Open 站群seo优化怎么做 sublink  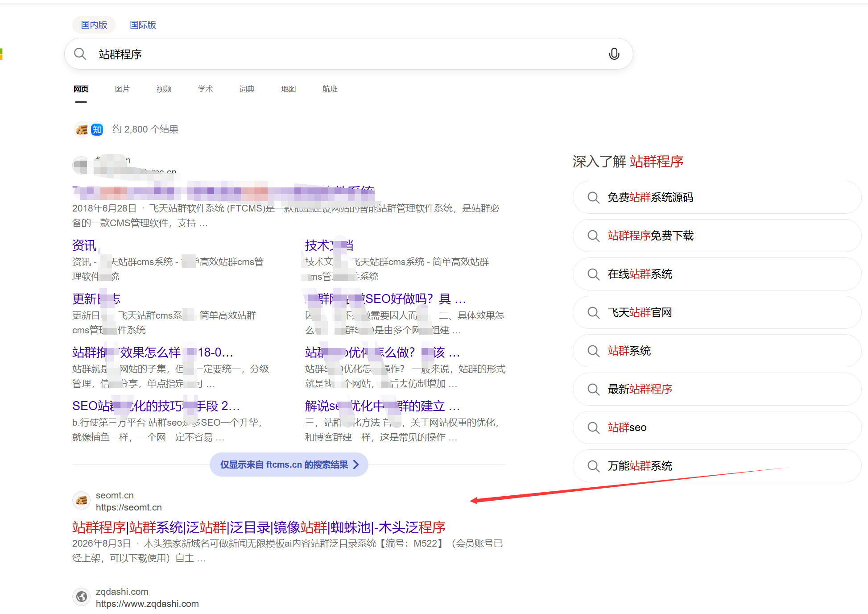[382, 352]
